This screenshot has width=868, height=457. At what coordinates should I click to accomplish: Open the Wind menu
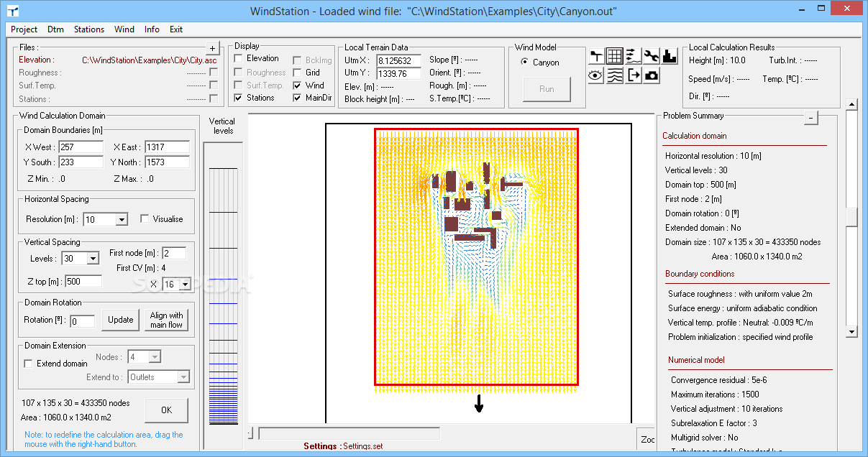[x=124, y=29]
